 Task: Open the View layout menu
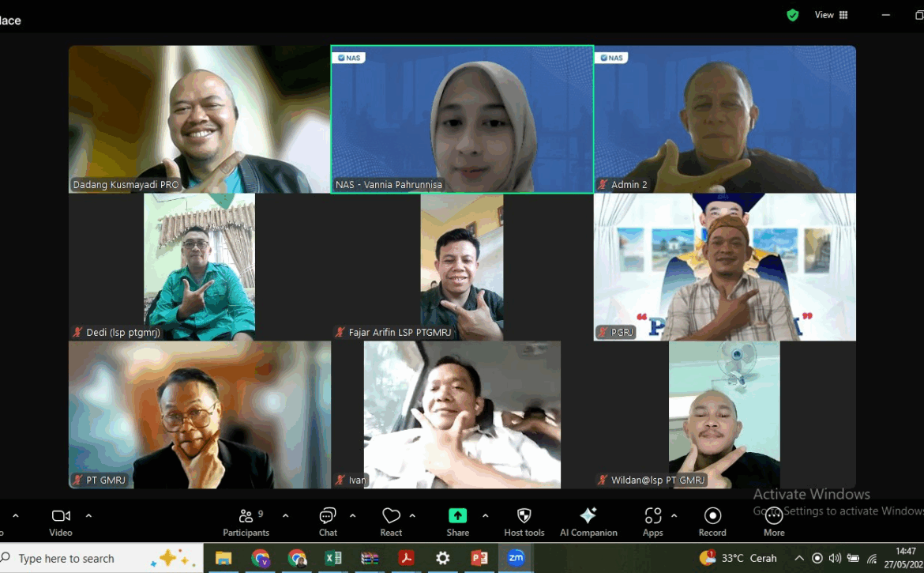click(832, 15)
